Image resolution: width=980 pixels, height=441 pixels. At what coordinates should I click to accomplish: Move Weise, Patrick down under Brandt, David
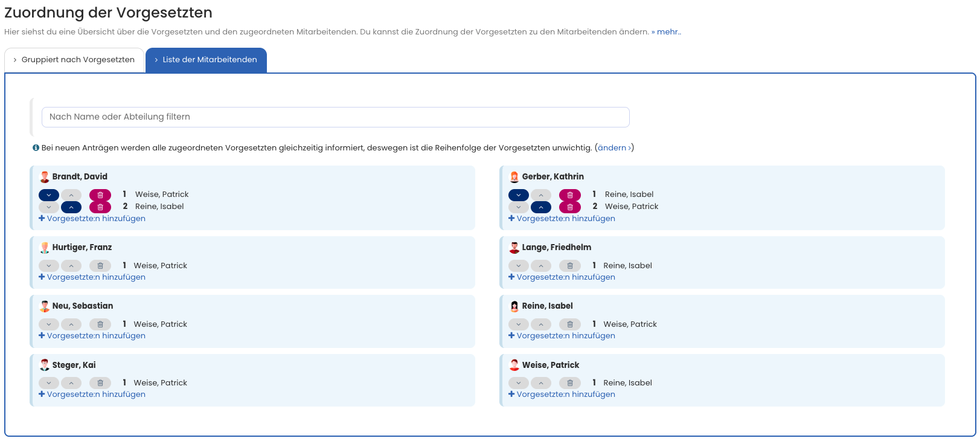coord(49,195)
